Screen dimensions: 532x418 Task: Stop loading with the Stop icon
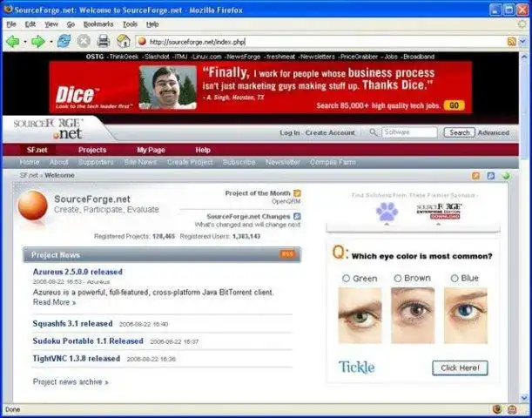click(84, 42)
